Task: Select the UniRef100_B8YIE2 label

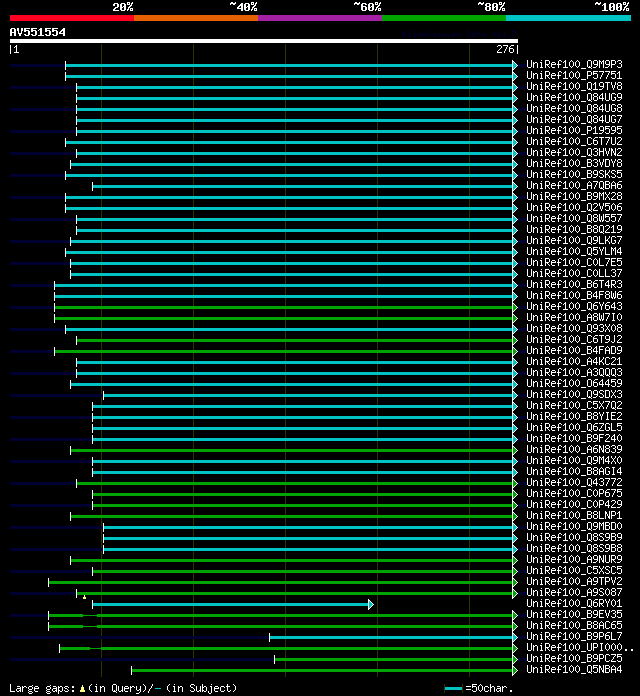Action: click(x=574, y=417)
